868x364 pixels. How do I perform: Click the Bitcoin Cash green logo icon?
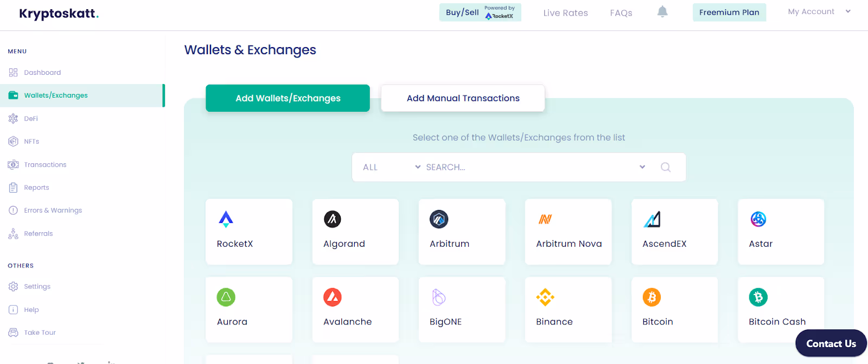pyautogui.click(x=758, y=297)
